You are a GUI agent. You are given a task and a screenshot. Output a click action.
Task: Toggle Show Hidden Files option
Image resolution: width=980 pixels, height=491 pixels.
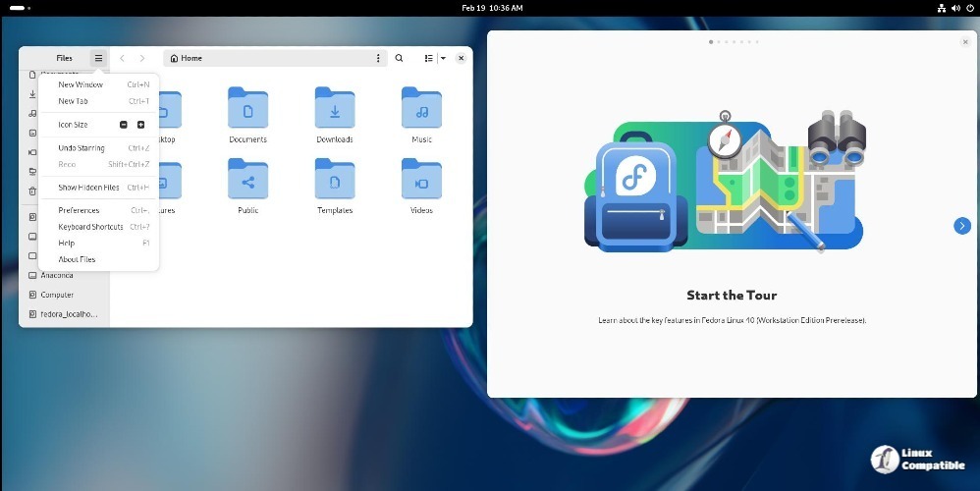(x=88, y=188)
